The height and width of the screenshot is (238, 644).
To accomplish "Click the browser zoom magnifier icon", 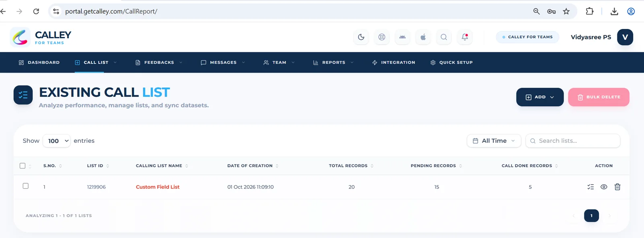I will click(537, 11).
